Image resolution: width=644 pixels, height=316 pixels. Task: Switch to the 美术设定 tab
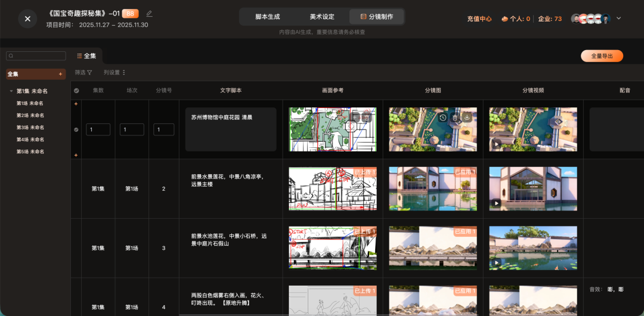point(322,17)
